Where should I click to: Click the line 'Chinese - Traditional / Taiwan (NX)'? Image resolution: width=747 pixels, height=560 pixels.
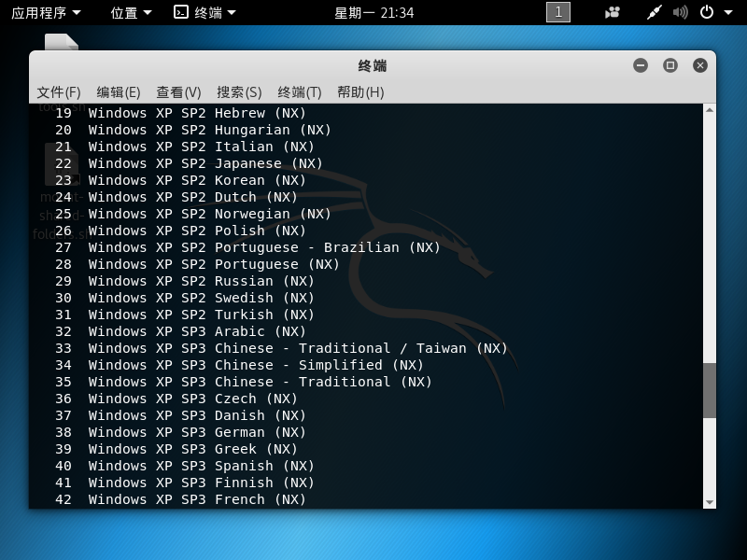click(361, 348)
